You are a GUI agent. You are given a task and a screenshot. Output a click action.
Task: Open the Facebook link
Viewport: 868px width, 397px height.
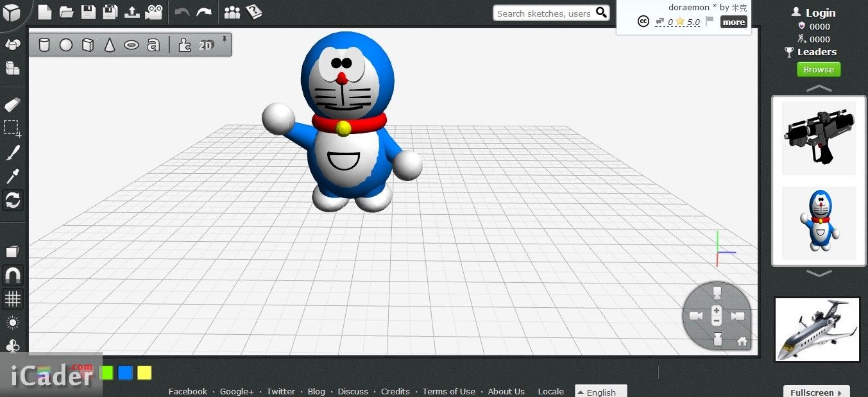pyautogui.click(x=188, y=391)
